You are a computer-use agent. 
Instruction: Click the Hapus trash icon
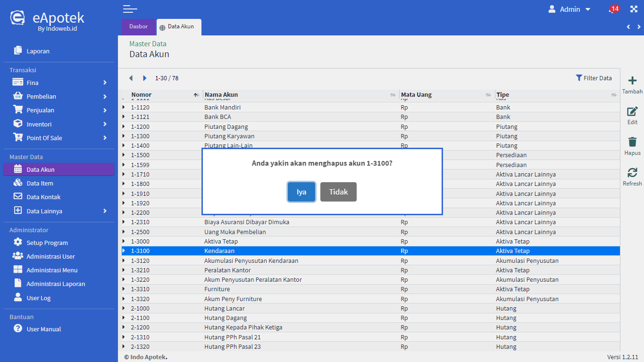632,142
